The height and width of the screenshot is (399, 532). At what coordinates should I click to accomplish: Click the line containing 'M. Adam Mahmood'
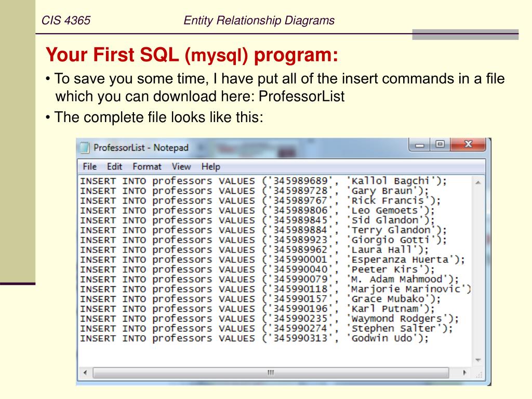point(270,279)
